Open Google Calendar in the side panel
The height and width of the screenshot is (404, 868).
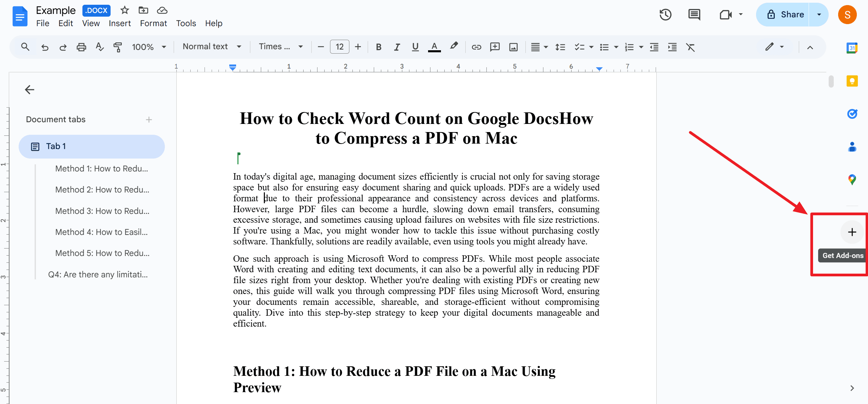[x=852, y=48]
